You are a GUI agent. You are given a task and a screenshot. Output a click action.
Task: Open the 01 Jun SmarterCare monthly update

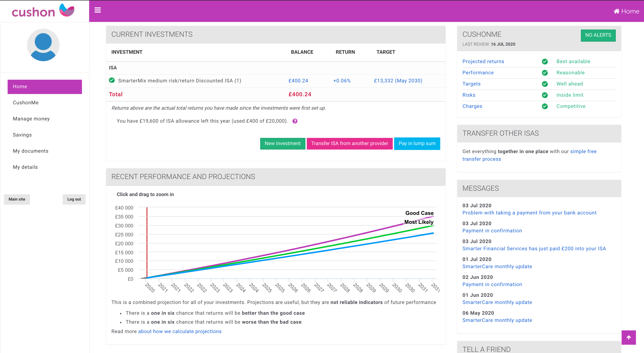497,302
